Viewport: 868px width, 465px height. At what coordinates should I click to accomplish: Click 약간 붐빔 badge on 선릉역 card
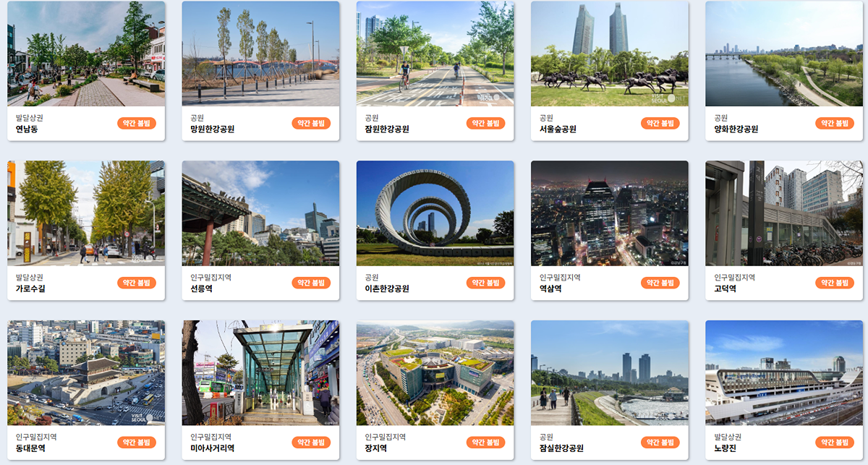tap(311, 283)
